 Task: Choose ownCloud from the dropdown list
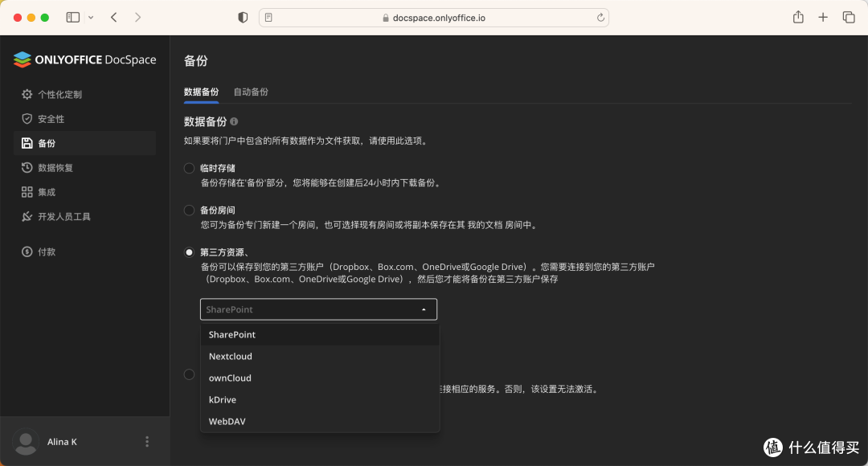(320, 378)
